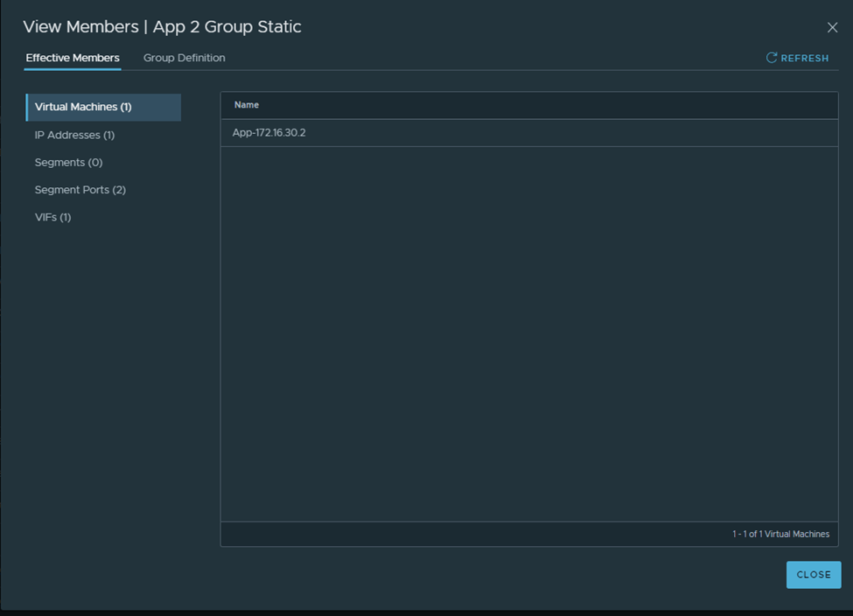Screen dimensions: 853x616
Task: View Segment Ports (2) members
Action: [80, 190]
